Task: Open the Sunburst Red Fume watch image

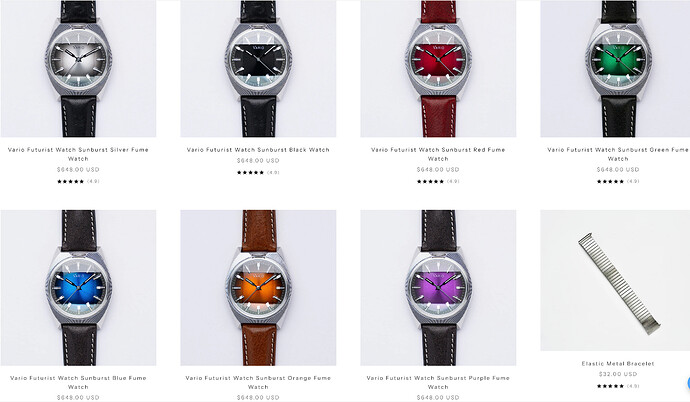Action: tap(438, 69)
